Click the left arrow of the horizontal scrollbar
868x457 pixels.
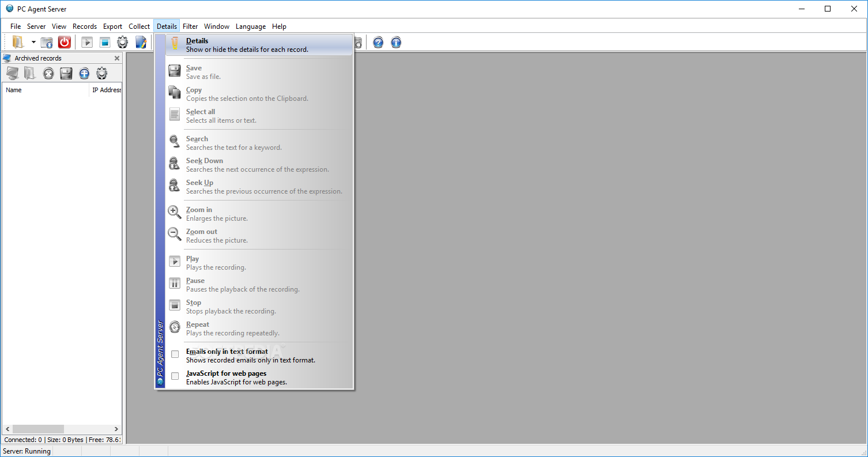tap(7, 429)
